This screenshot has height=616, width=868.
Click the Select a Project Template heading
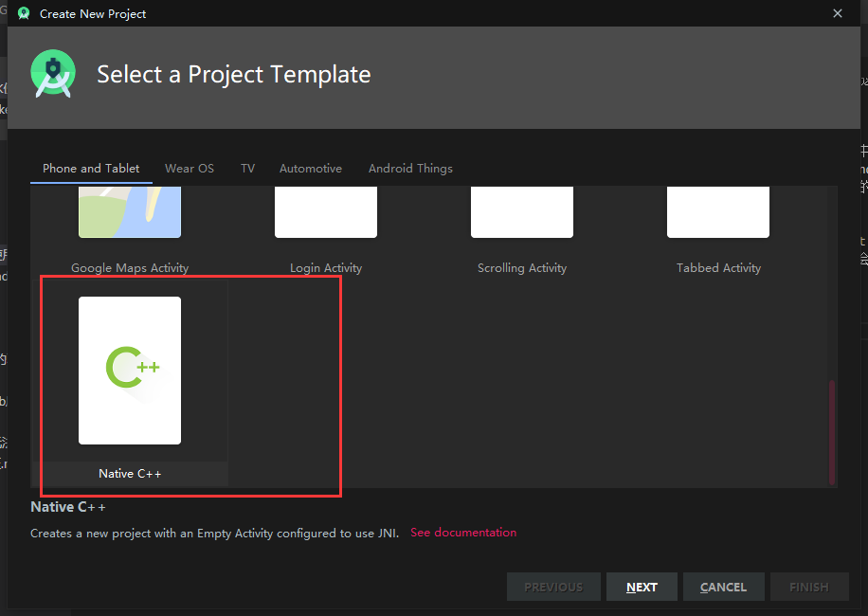click(x=234, y=74)
